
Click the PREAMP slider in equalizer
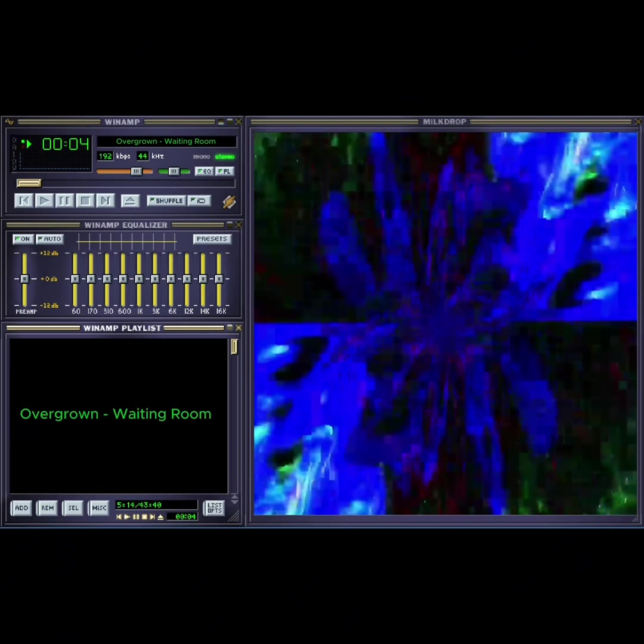24,279
